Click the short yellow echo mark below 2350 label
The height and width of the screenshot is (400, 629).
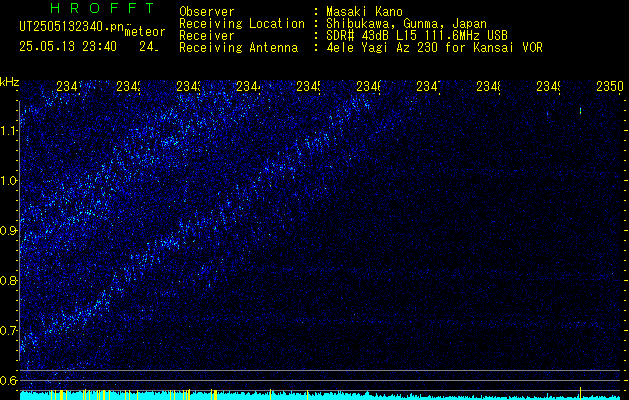pos(580,111)
